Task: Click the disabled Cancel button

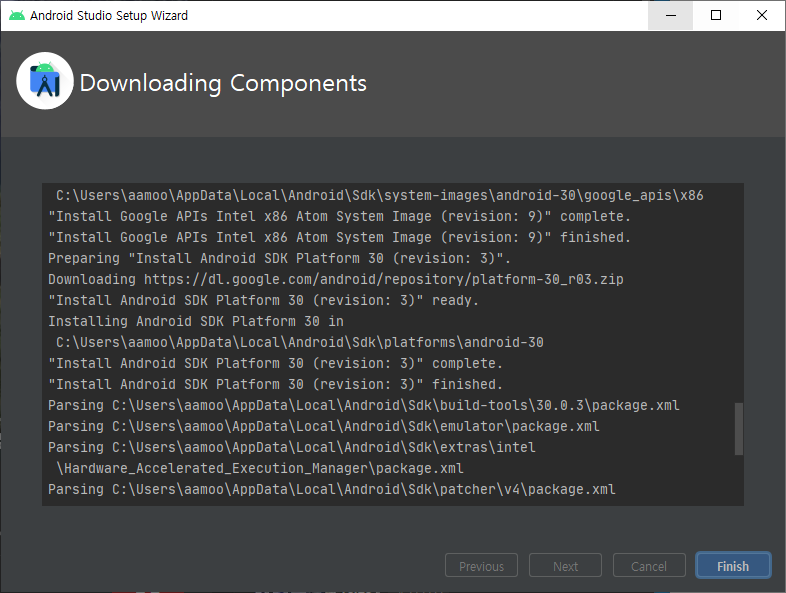Action: tap(649, 565)
